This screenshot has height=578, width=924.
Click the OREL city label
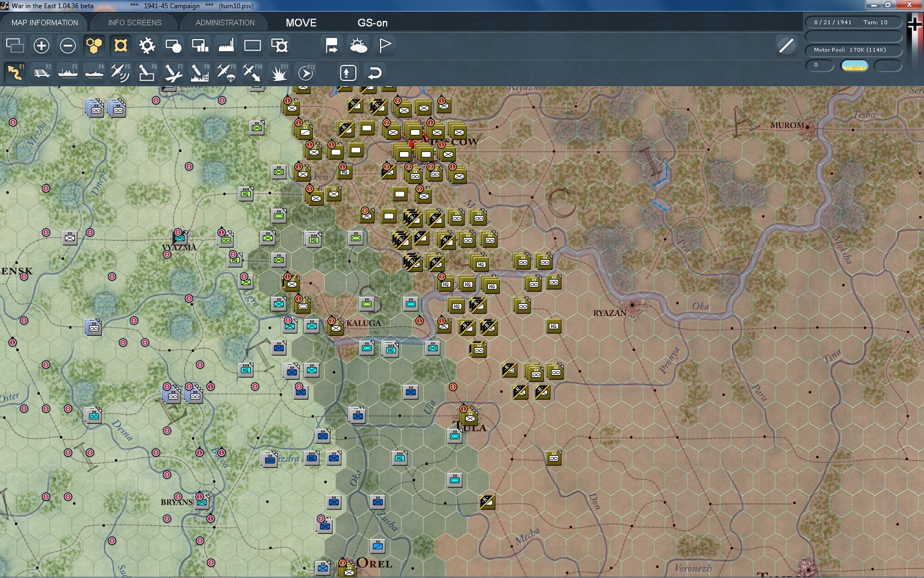coord(375,563)
